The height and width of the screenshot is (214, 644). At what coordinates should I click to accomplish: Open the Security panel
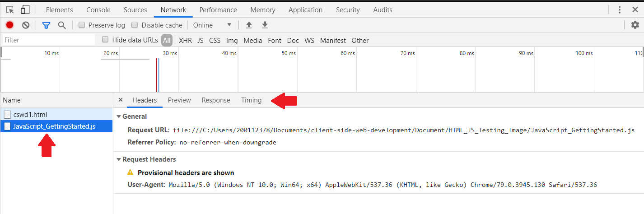pyautogui.click(x=348, y=9)
